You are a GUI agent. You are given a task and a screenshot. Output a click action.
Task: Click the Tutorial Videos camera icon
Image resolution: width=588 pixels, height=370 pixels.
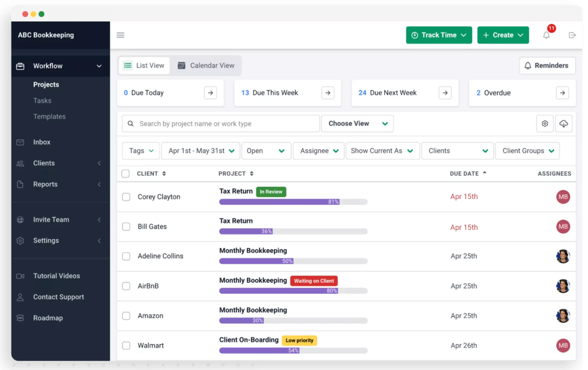(20, 276)
